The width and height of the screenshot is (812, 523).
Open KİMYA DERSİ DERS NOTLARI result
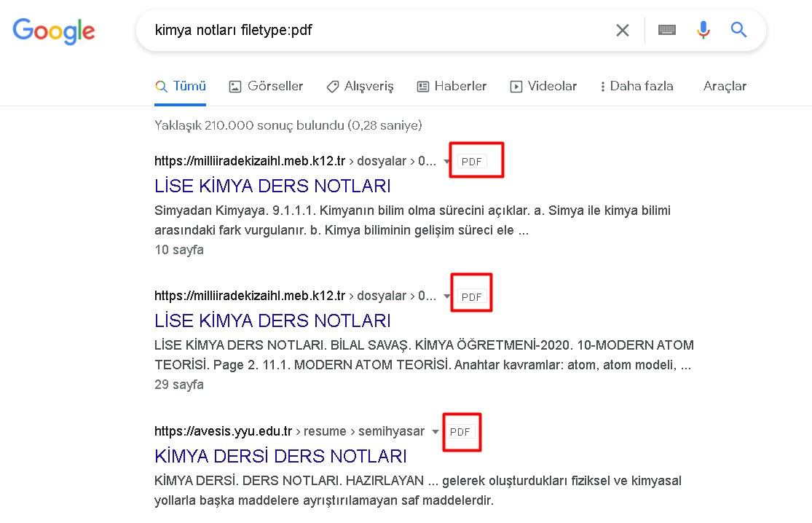click(x=280, y=456)
